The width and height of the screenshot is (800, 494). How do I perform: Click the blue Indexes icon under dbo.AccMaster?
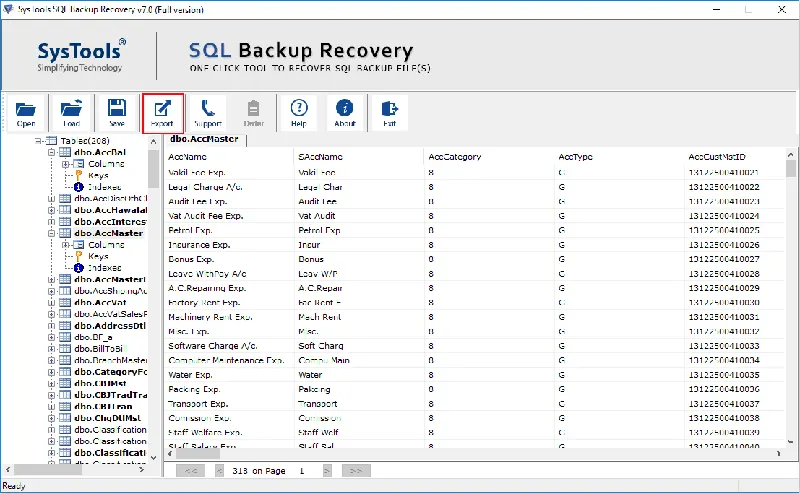[x=79, y=268]
